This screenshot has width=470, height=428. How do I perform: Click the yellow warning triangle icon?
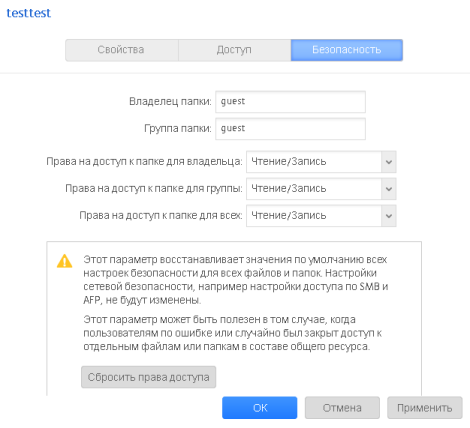(x=64, y=261)
